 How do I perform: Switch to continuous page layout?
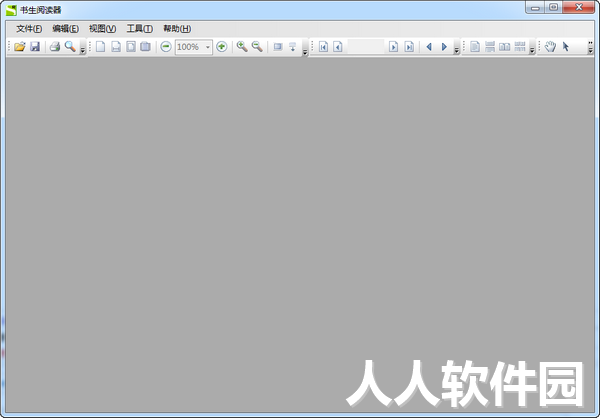490,47
